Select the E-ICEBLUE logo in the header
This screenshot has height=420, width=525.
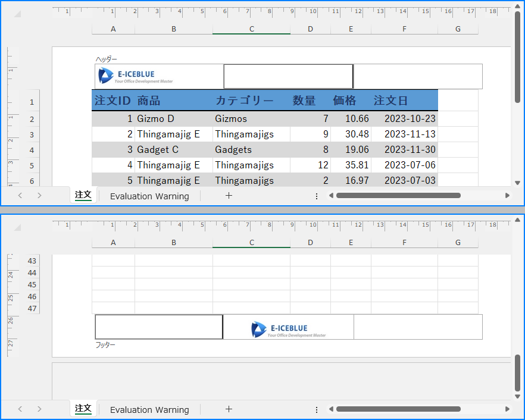click(x=136, y=76)
